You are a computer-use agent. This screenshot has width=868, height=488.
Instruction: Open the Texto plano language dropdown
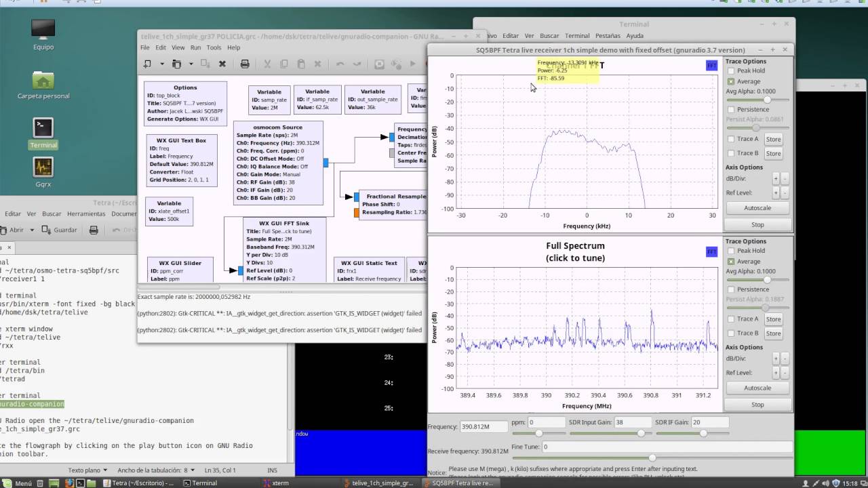click(88, 470)
